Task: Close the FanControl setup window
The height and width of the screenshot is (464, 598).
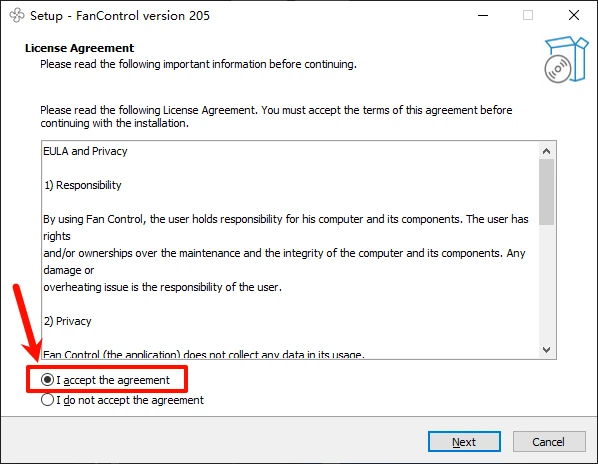Action: [x=574, y=15]
